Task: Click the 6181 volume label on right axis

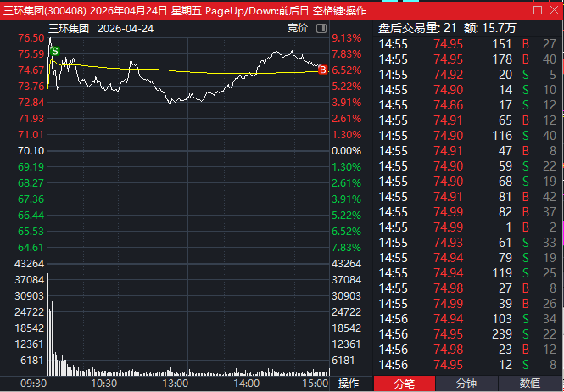Action: [343, 361]
